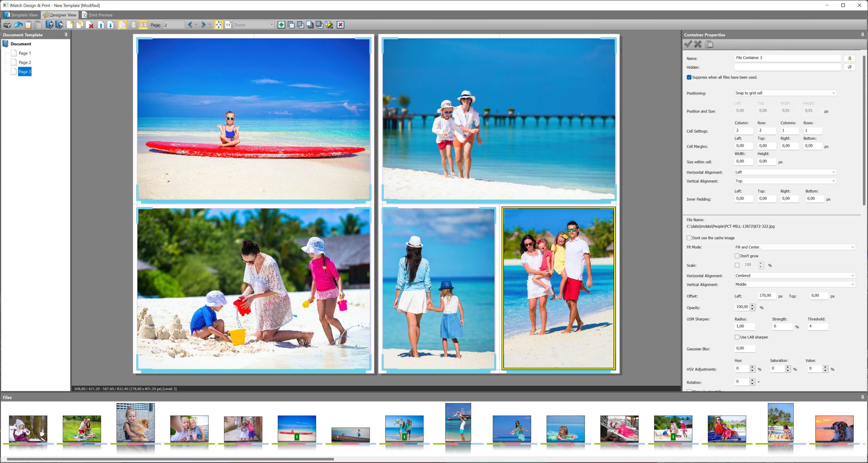Select the red surfboard thumbnail in Files

pyautogui.click(x=296, y=428)
